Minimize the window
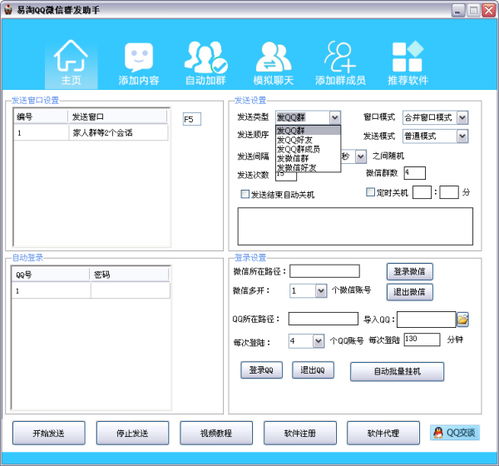 click(x=458, y=10)
